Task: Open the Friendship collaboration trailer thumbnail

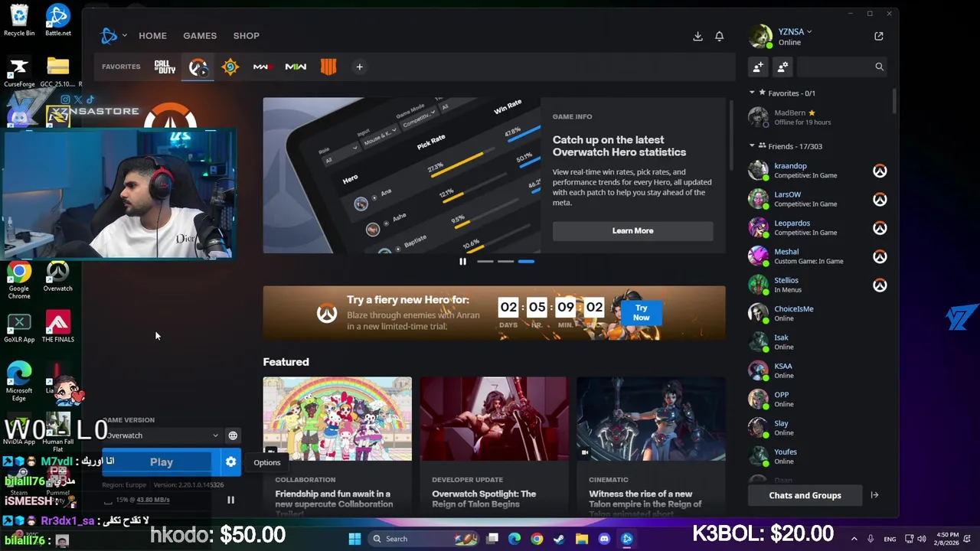Action: pyautogui.click(x=337, y=419)
